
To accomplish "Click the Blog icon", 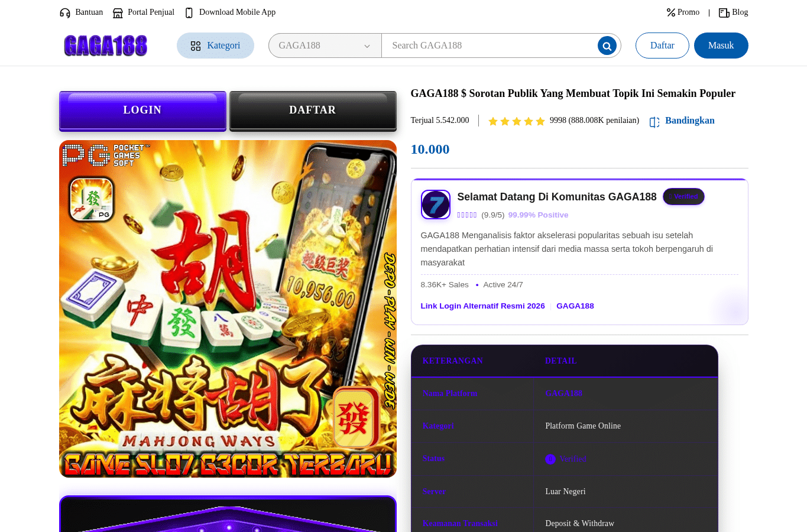I will 724,12.
